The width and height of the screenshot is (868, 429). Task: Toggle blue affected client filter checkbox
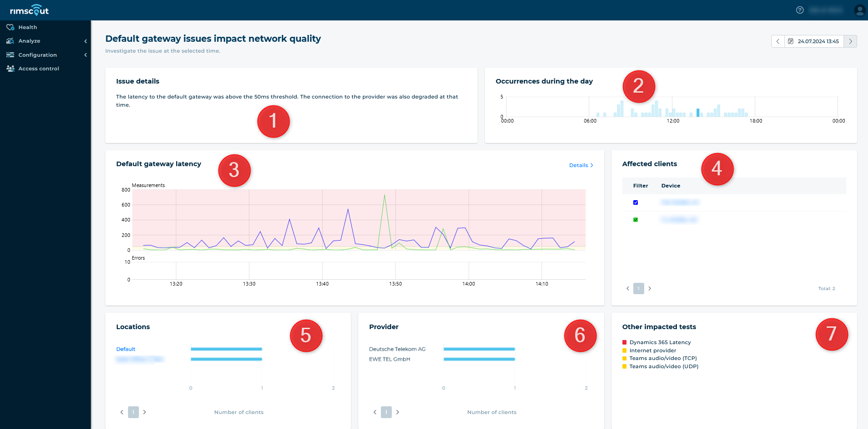tap(636, 202)
